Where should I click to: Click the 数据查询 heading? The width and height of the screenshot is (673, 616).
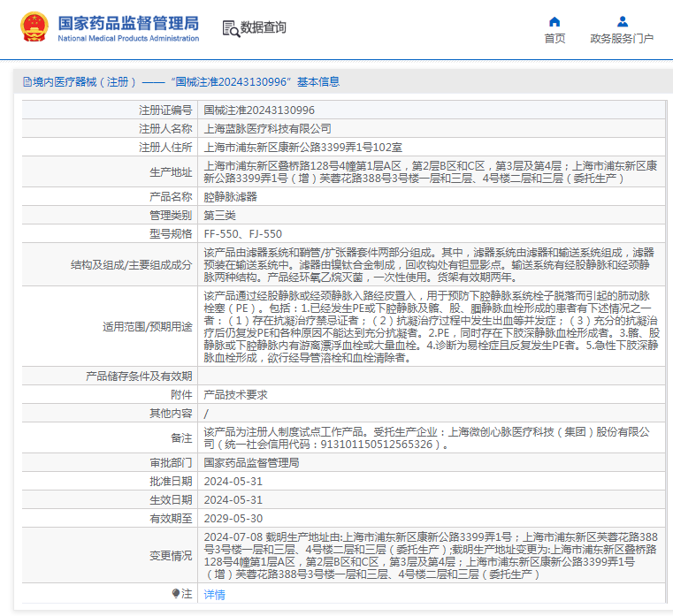(263, 27)
